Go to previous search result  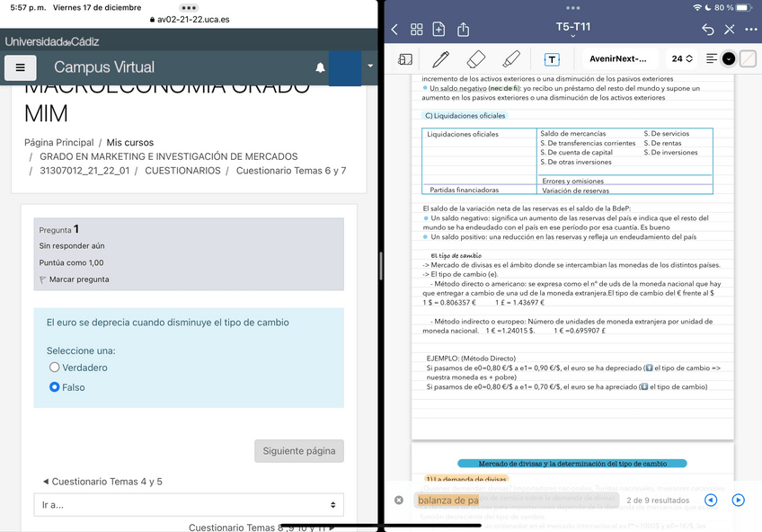(711, 500)
